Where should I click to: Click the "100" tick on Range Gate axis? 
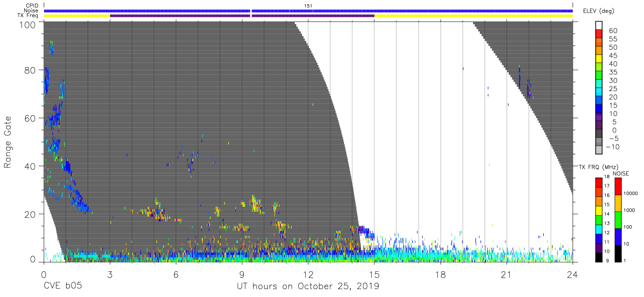(x=28, y=25)
